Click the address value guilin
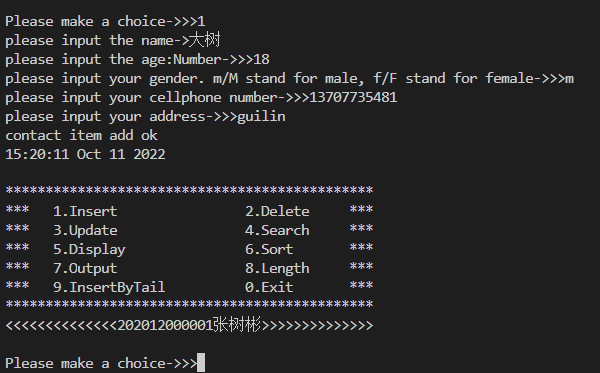 click(261, 116)
